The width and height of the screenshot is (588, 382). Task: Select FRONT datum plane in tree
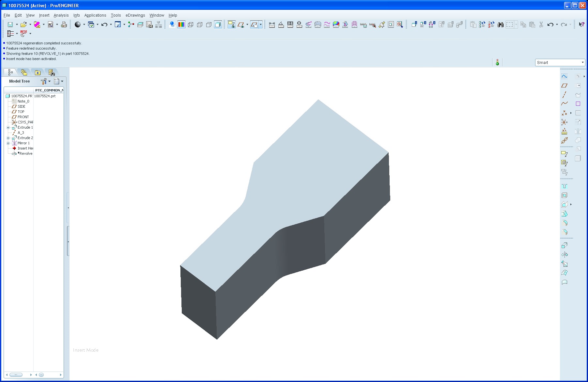point(23,117)
